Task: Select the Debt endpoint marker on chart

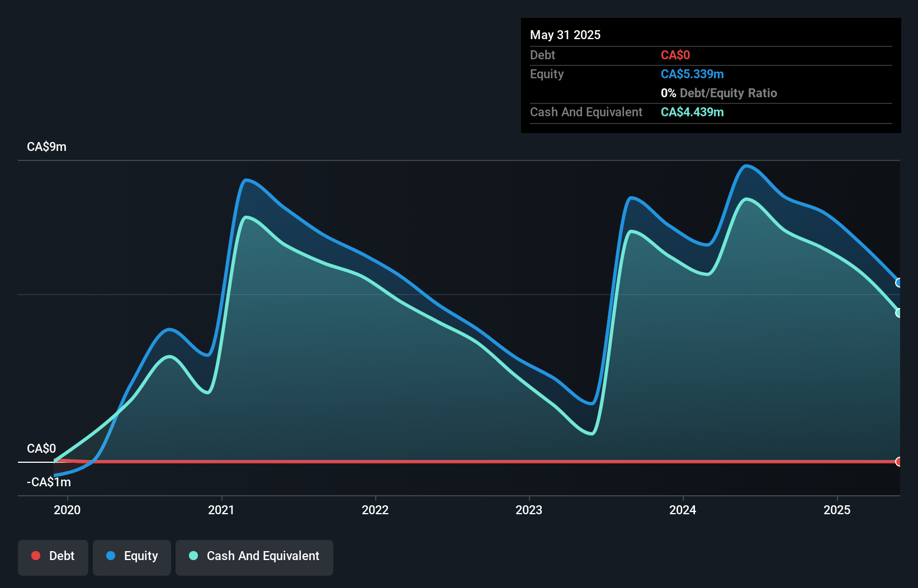Action: (x=899, y=462)
